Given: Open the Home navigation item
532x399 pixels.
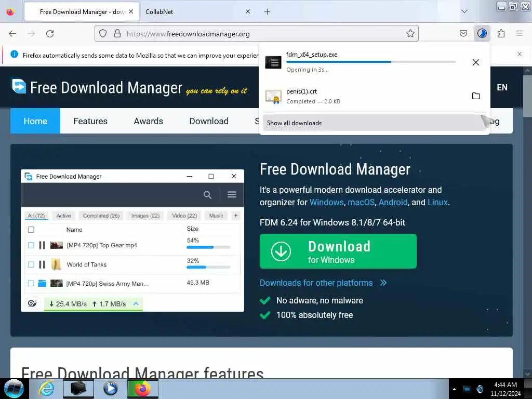Looking at the screenshot, I should tap(35, 121).
